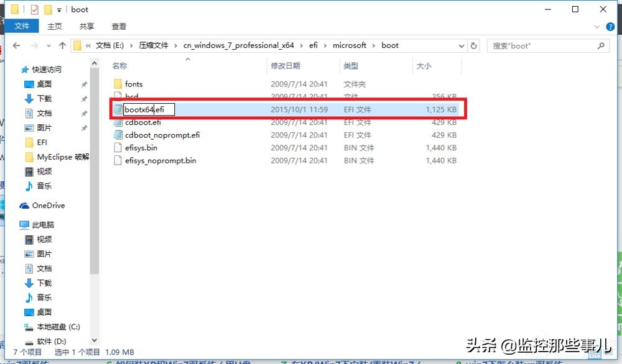Switch to the 查看 ribbon tab
622x364 pixels.
click(119, 26)
